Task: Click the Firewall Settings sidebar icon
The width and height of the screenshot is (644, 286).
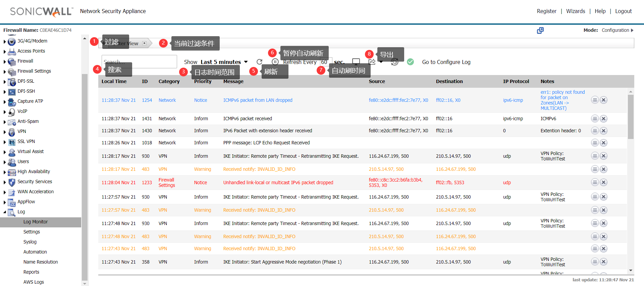Action: pyautogui.click(x=12, y=72)
